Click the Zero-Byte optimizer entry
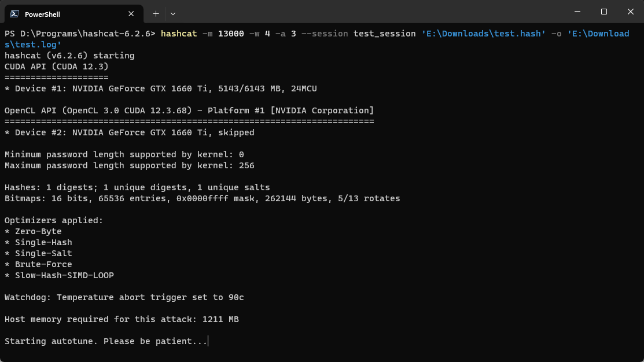Viewport: 644px width, 362px height. (38, 231)
